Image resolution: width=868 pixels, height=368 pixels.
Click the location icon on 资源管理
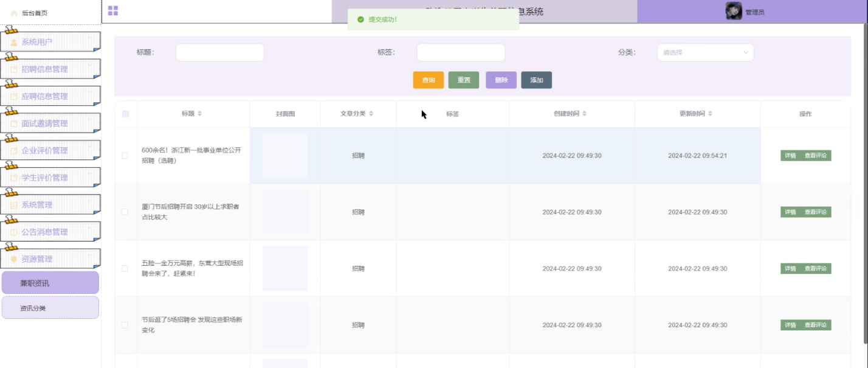pyautogui.click(x=14, y=259)
